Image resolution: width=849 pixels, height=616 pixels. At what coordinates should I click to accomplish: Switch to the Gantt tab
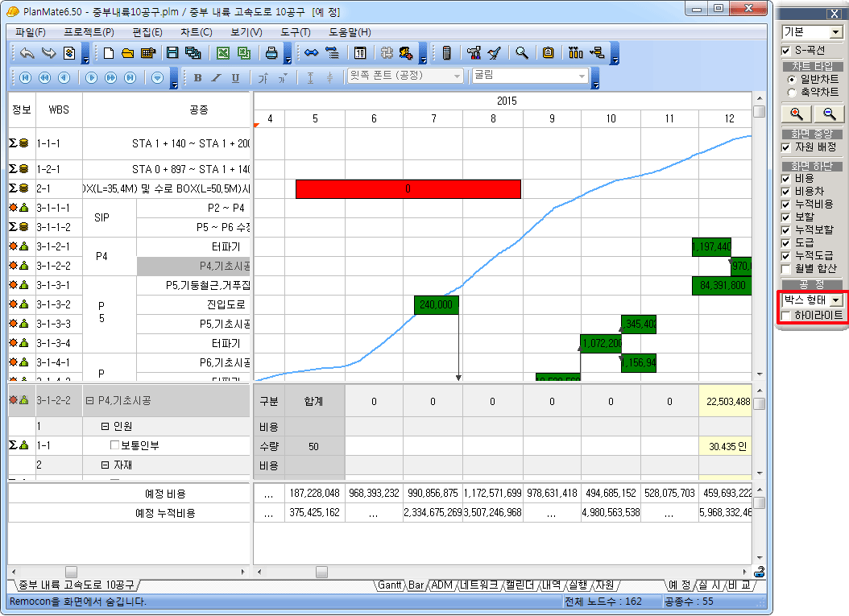[390, 585]
